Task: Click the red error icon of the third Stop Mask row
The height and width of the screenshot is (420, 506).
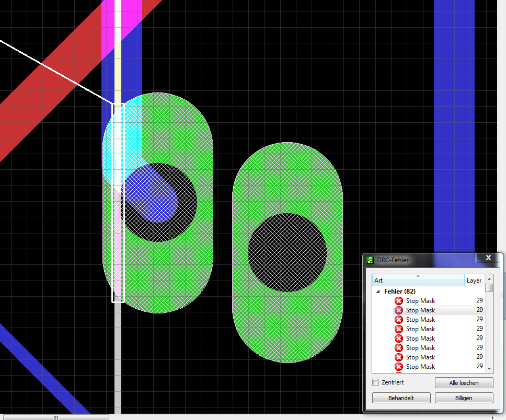Action: 399,320
